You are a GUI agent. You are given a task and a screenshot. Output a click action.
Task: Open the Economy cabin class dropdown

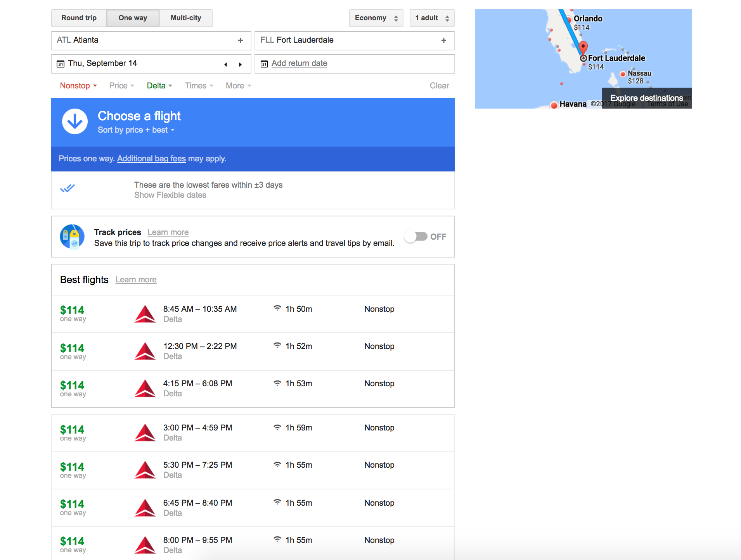click(x=376, y=18)
